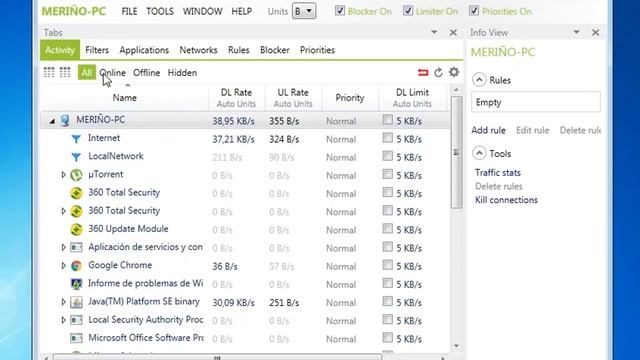This screenshot has width=640, height=360.
Task: Click the Java Platform SE binary icon
Action: (76, 302)
